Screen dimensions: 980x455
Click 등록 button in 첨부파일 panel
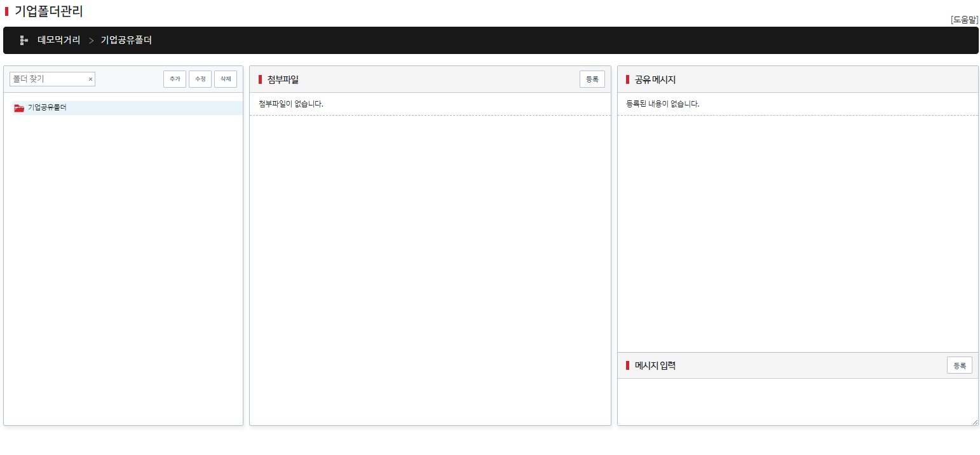[x=592, y=79]
